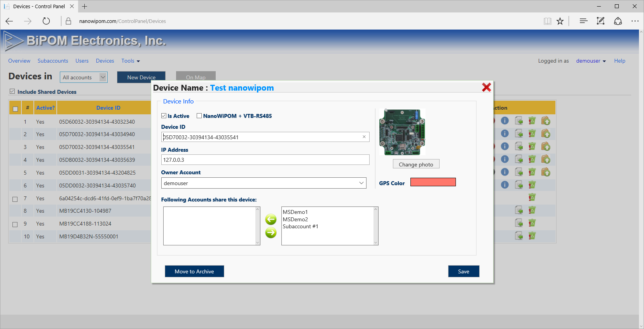Image resolution: width=644 pixels, height=329 pixels.
Task: Click archive box icon in row 1
Action: tap(546, 121)
